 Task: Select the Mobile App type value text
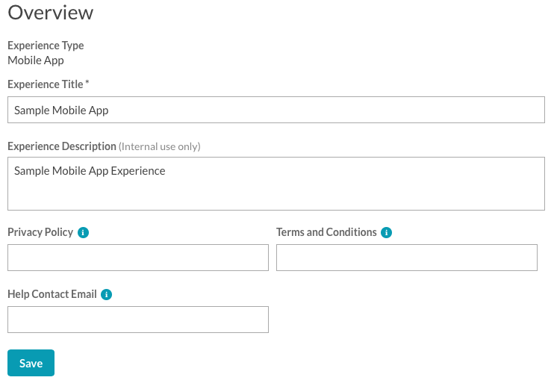click(36, 60)
